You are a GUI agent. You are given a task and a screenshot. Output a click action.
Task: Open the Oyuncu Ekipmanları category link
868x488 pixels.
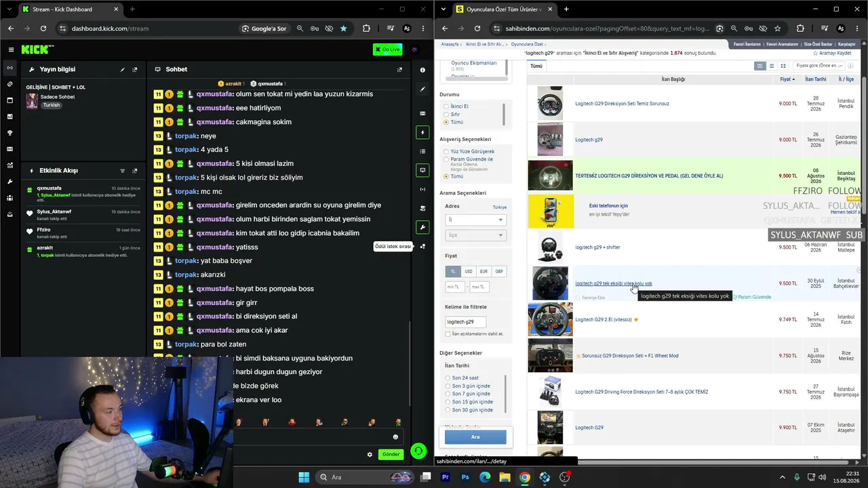coord(474,63)
